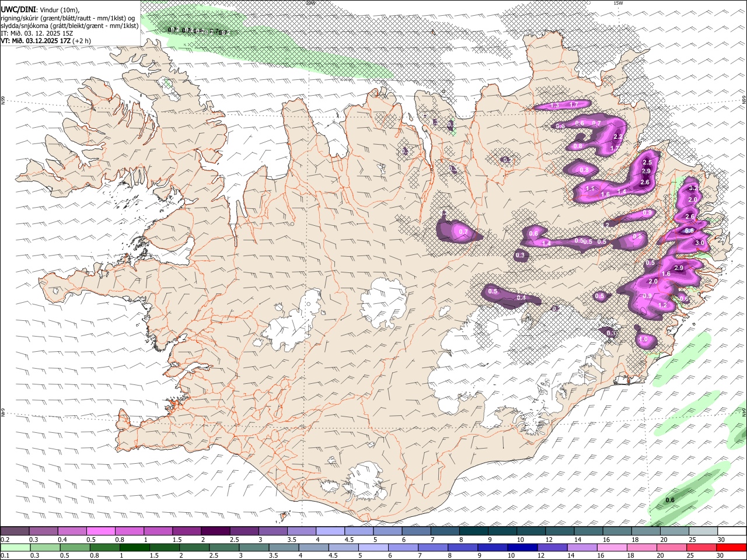Click the 'slydda/snjókoma' legend description line
Image resolution: width=747 pixels, height=560 pixels.
(x=69, y=26)
